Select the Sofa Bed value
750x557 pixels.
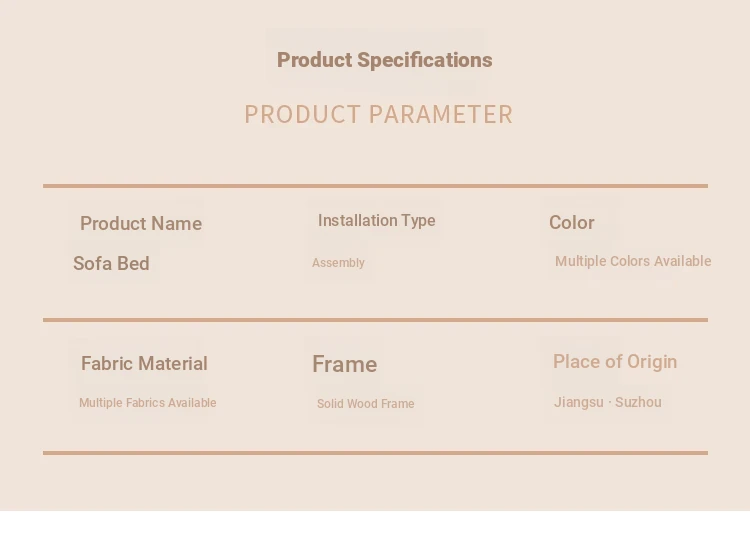click(111, 264)
